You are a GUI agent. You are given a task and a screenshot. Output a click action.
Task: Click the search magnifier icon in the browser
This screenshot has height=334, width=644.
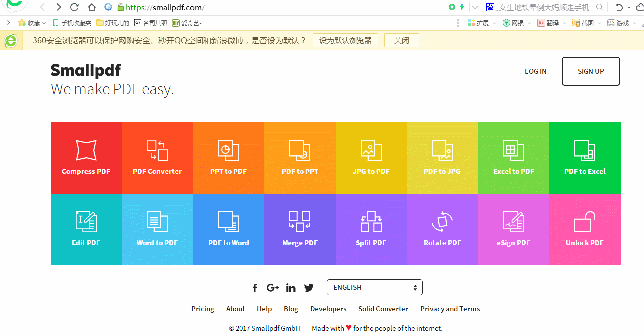point(600,7)
